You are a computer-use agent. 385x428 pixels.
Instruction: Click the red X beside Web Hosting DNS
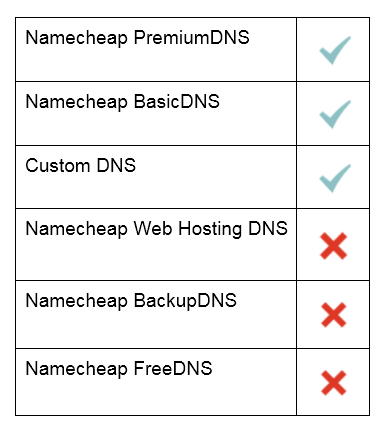[x=334, y=246]
